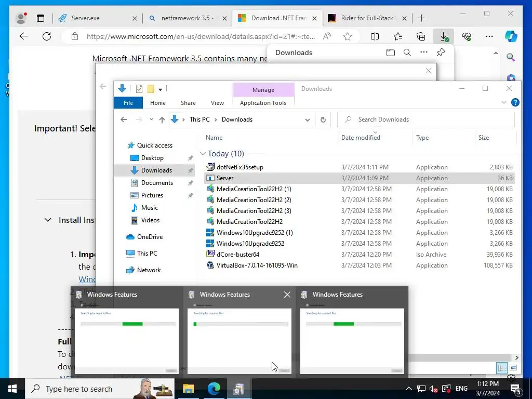This screenshot has width=532, height=399.
Task: Click Explorer Properties quick access icon
Action: 139,89
